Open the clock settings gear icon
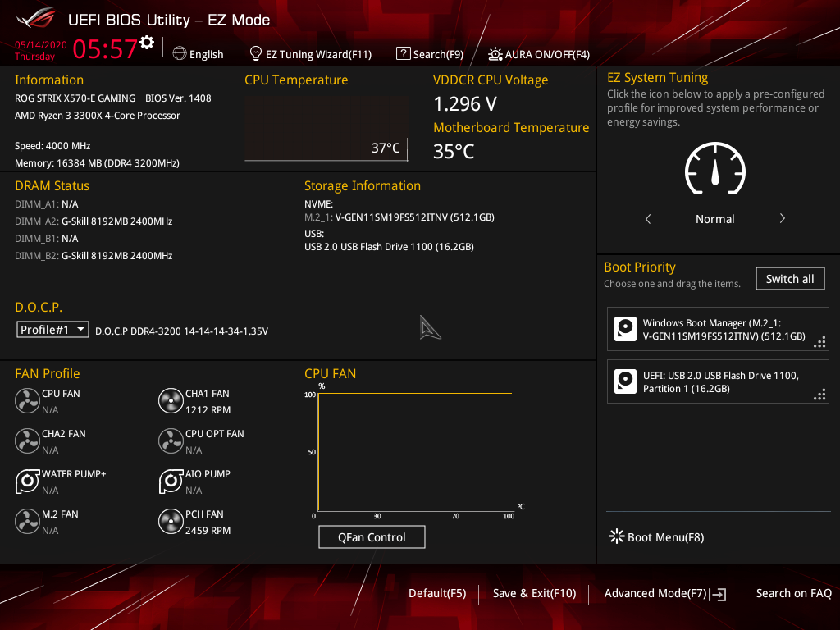Image resolution: width=840 pixels, height=630 pixels. tap(147, 43)
